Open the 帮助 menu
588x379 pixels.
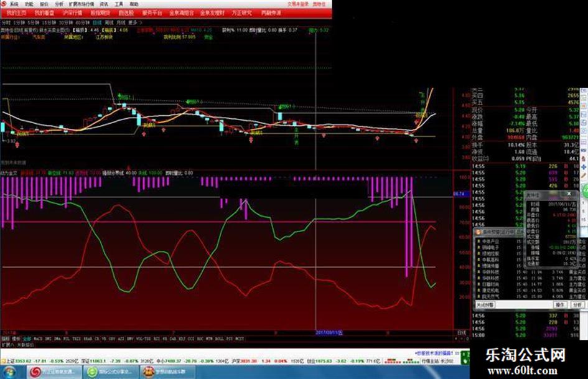pyautogui.click(x=134, y=4)
